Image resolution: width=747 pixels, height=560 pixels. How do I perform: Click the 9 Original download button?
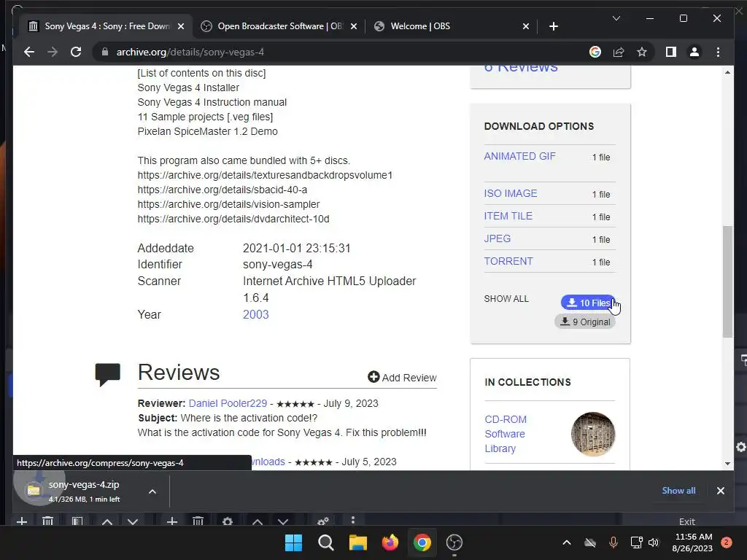tap(585, 322)
